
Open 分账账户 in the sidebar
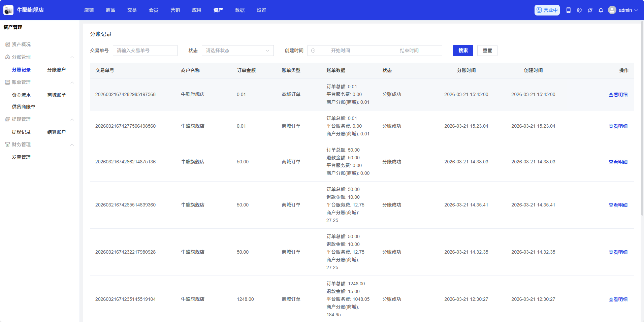pos(57,70)
